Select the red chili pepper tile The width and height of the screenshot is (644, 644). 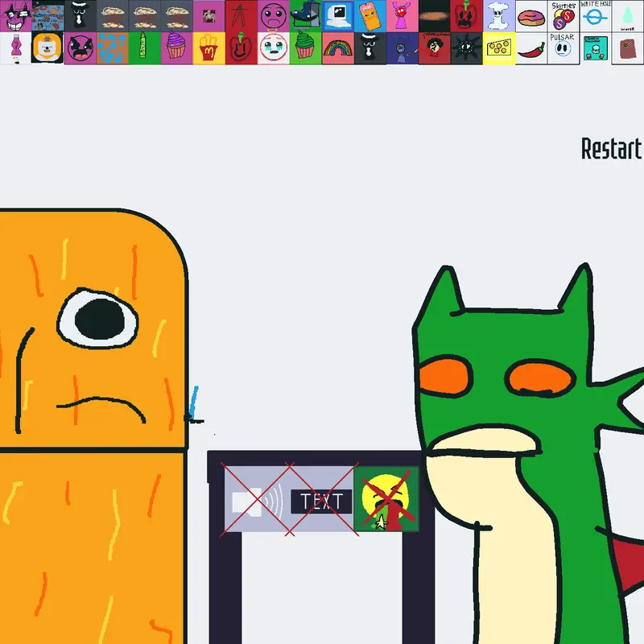[x=531, y=48]
